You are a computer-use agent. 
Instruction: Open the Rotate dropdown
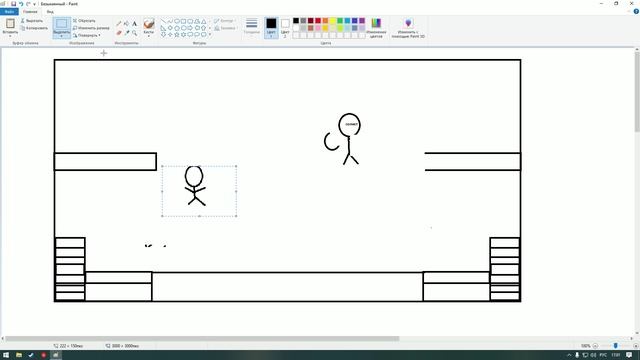(87, 36)
